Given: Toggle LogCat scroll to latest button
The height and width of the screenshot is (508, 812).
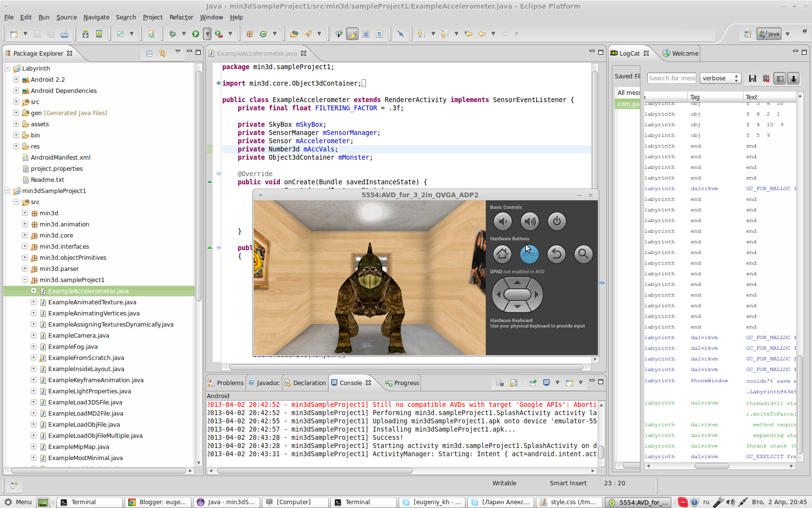Looking at the screenshot, I should pyautogui.click(x=793, y=78).
